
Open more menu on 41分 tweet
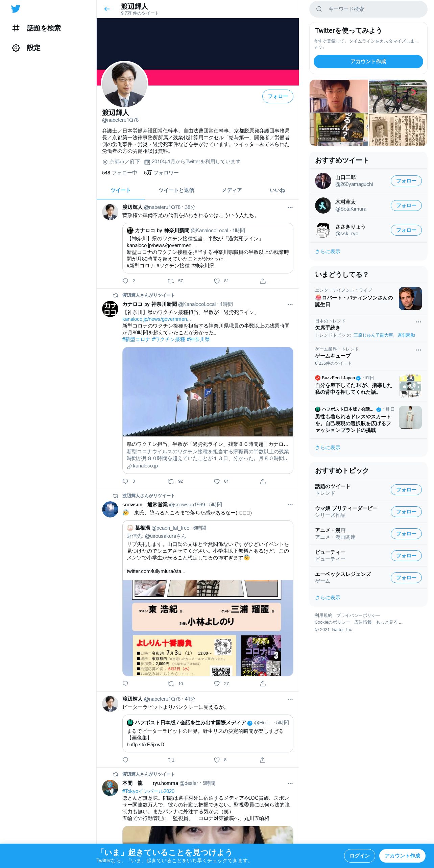(x=290, y=699)
